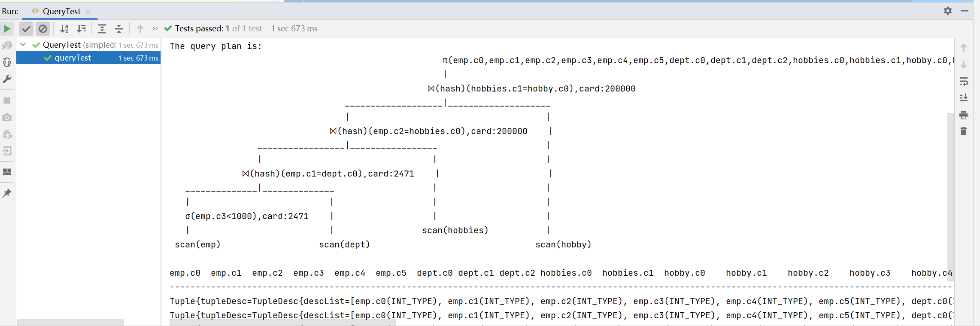
Task: Open the wrench settings icon in the left sidebar
Action: click(7, 79)
